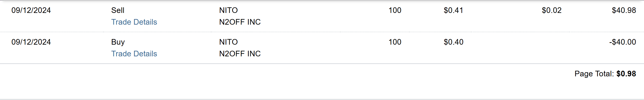Click the Buy transaction type label
This screenshot has height=100, width=644.
[118, 42]
